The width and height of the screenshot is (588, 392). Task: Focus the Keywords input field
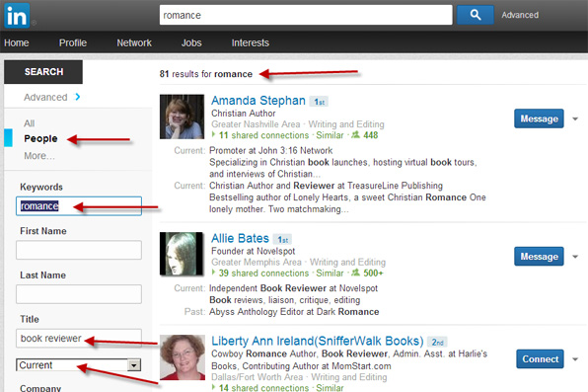click(79, 206)
